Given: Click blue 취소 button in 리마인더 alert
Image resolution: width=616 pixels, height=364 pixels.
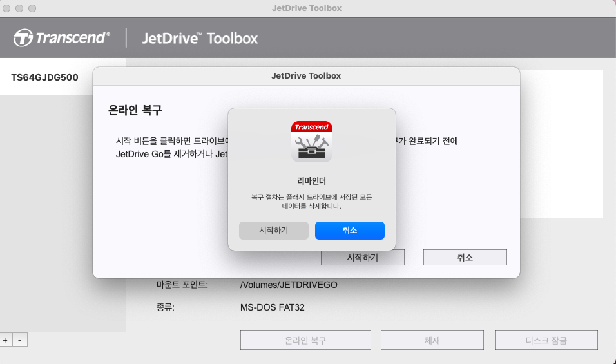Looking at the screenshot, I should point(350,231).
